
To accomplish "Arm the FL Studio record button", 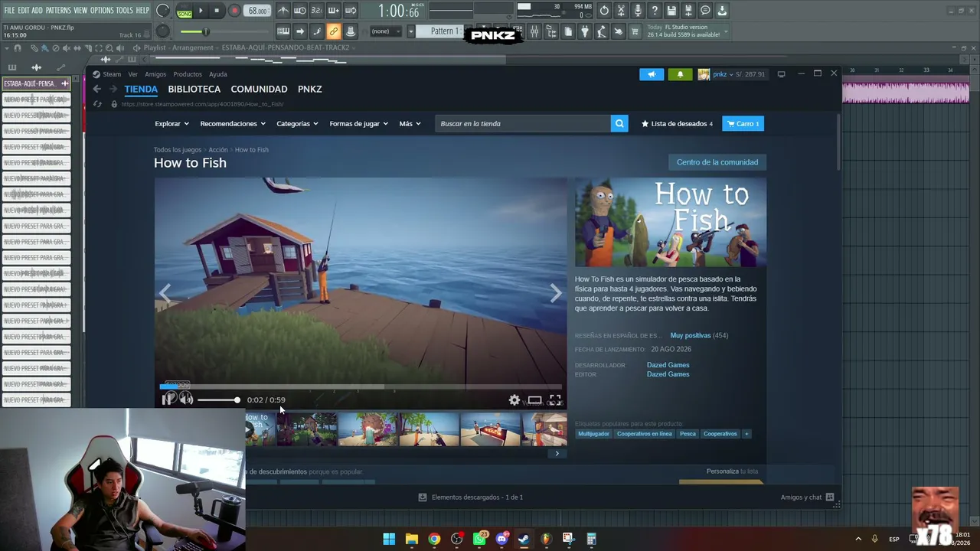I will 235,11.
